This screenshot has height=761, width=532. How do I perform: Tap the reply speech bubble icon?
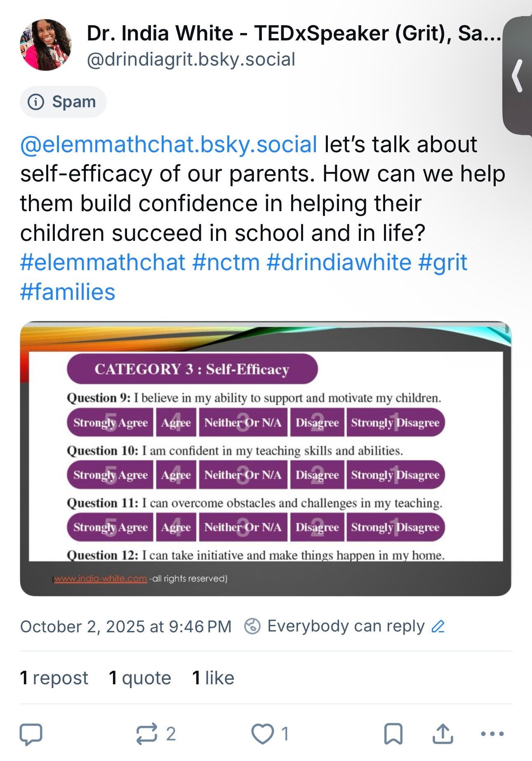pos(31,734)
